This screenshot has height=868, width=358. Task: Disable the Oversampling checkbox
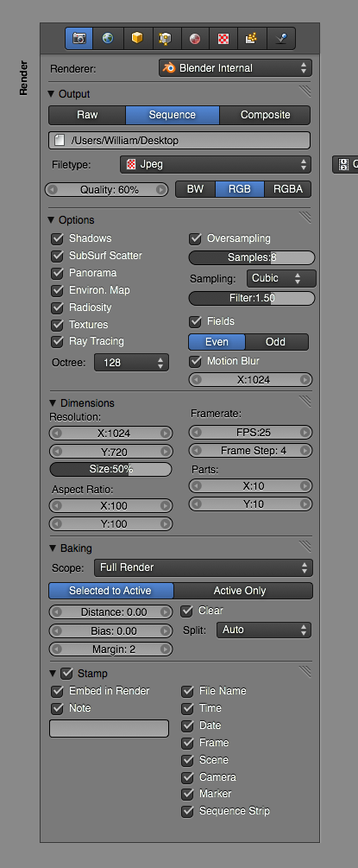click(195, 238)
